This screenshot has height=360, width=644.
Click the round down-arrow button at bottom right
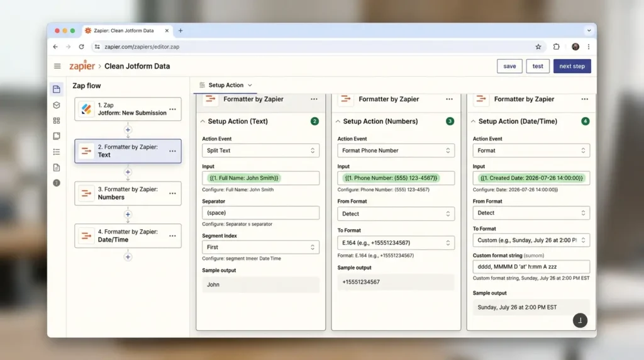tap(580, 320)
